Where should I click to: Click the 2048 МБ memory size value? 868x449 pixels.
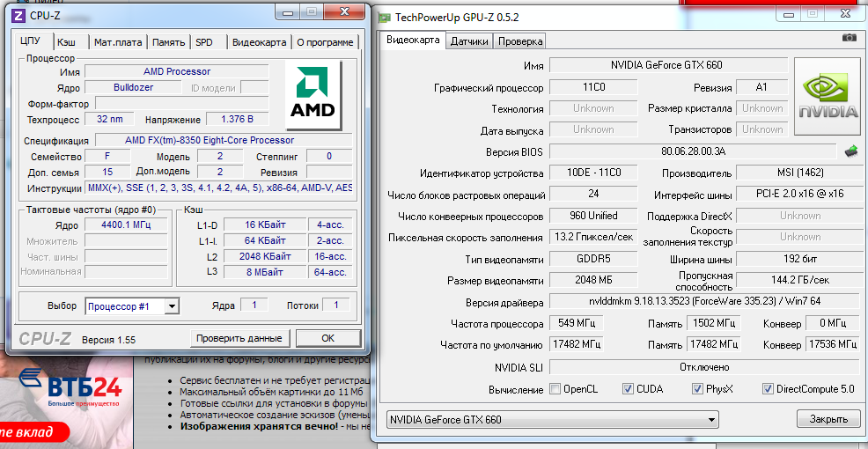592,280
